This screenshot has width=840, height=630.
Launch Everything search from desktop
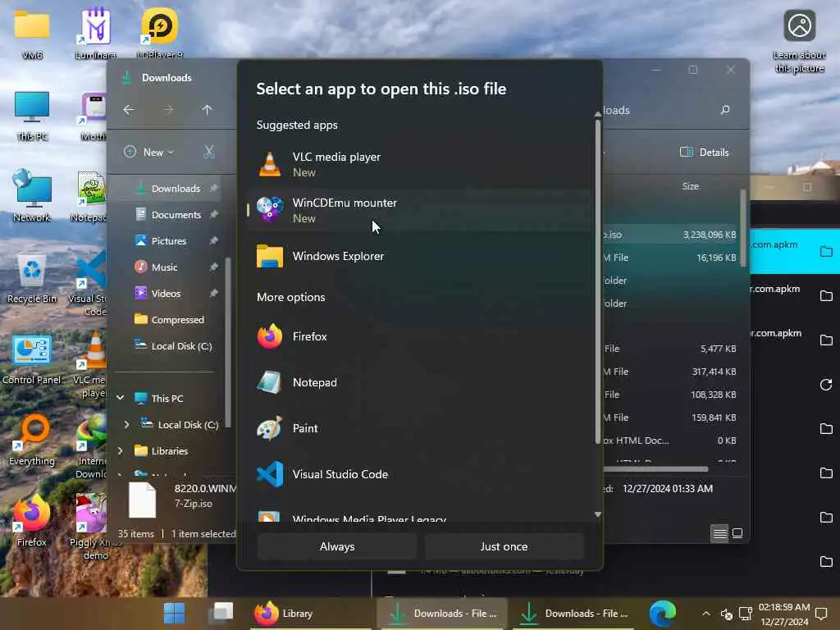[x=32, y=441]
